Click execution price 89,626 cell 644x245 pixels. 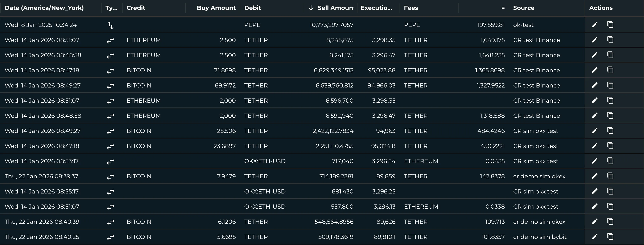point(386,222)
